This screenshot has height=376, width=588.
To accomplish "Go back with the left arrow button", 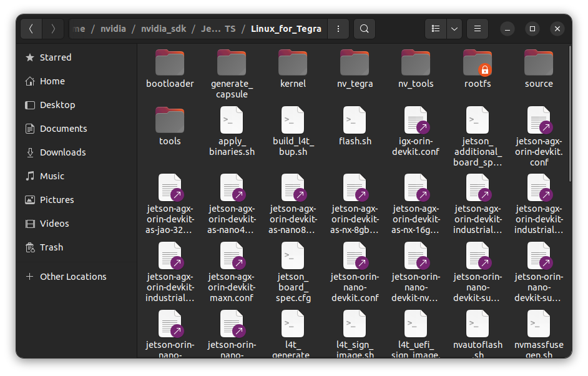I will (x=31, y=29).
